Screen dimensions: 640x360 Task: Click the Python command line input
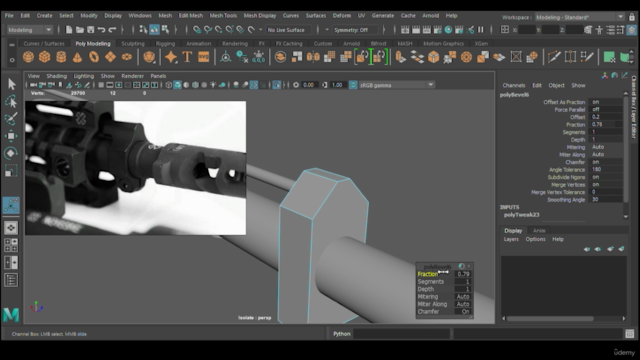pos(402,334)
